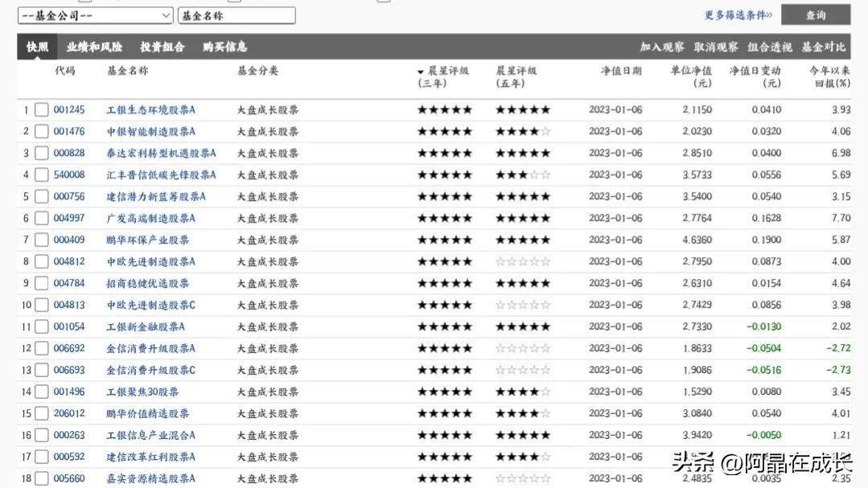This screenshot has height=488, width=868.
Task: Tick checkbox for fund 001054
Action: point(42,326)
